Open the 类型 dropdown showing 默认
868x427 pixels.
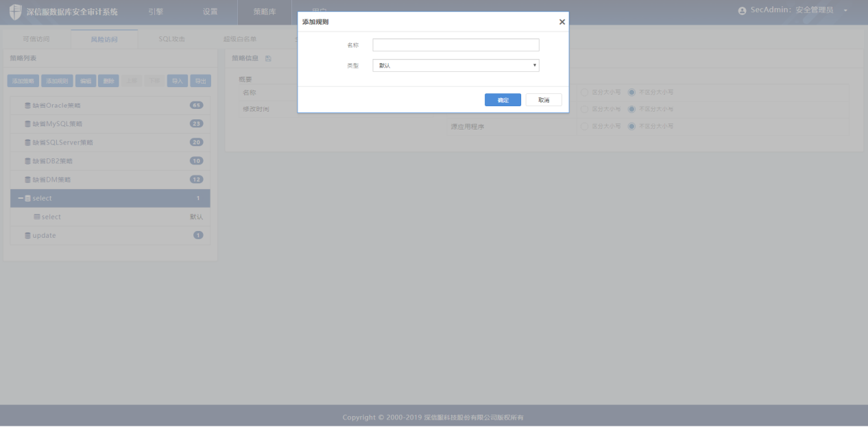(x=456, y=66)
